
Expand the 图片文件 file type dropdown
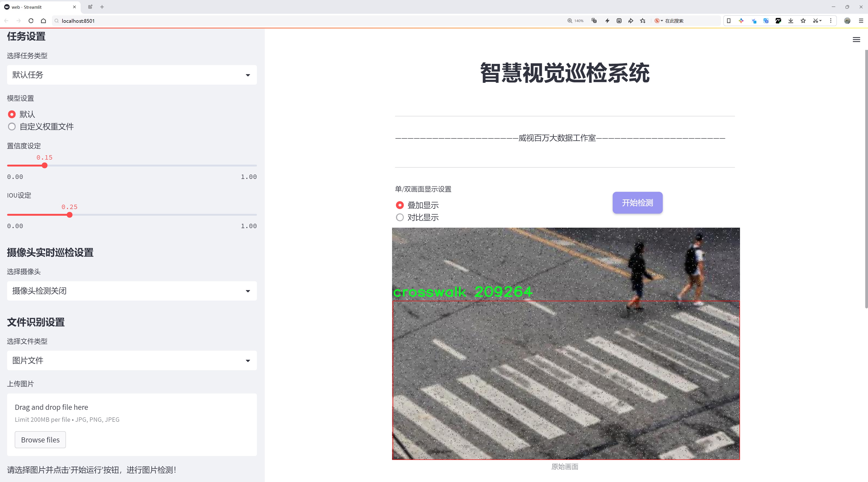coord(132,361)
